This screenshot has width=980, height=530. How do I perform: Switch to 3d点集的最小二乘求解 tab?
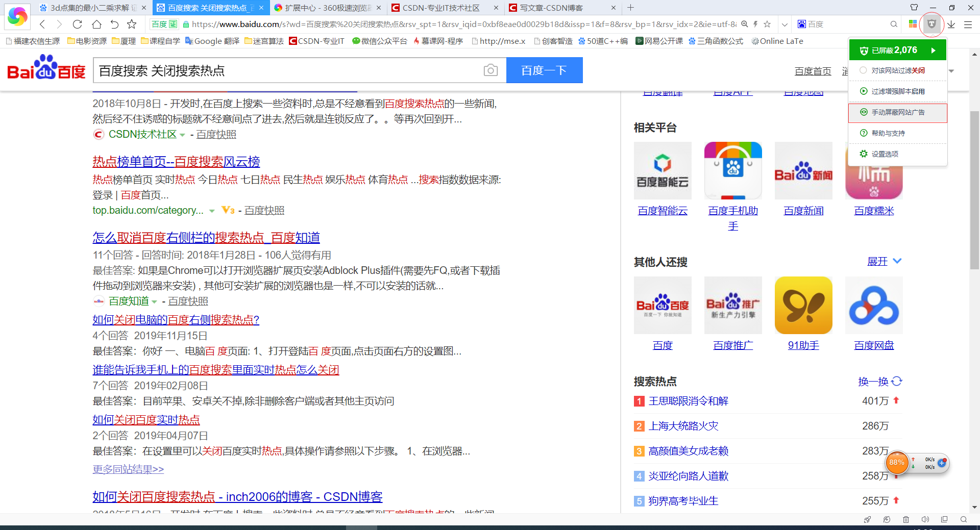point(93,8)
